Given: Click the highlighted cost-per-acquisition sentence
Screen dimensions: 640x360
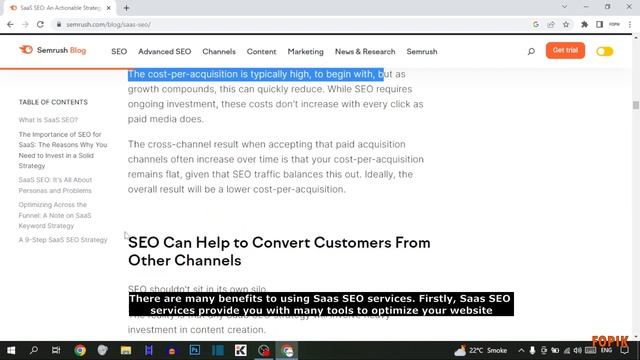Looking at the screenshot, I should (256, 74).
